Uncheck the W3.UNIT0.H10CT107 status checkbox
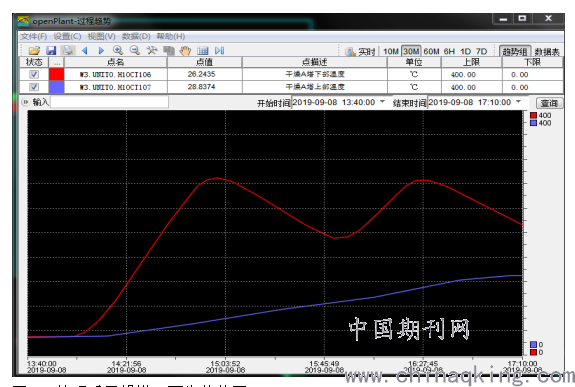Screen dimensions: 575x387 [34, 87]
